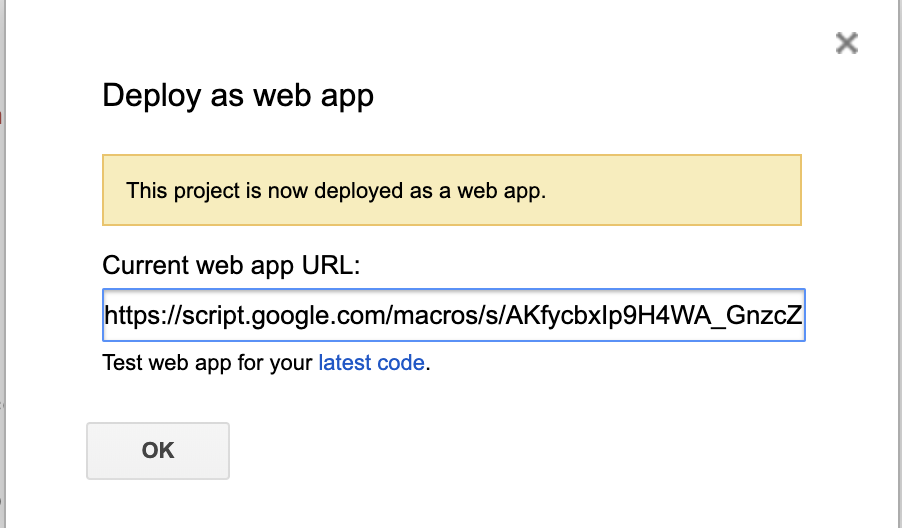This screenshot has height=528, width=902.
Task: Select the gray X in dialog corner
Action: [x=847, y=43]
